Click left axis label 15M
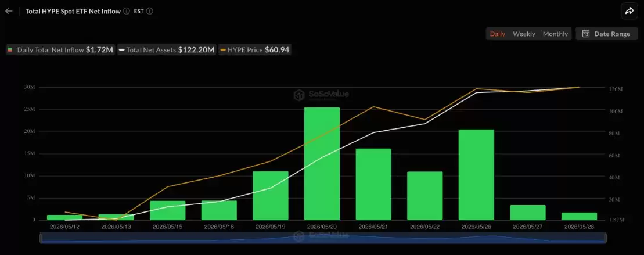This screenshot has height=255, width=644. coord(30,153)
